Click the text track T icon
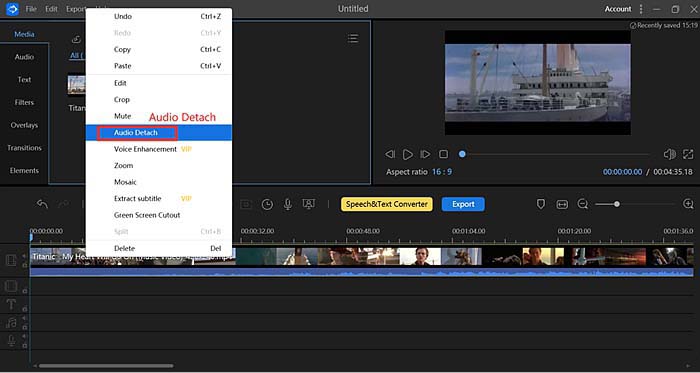 (x=11, y=305)
